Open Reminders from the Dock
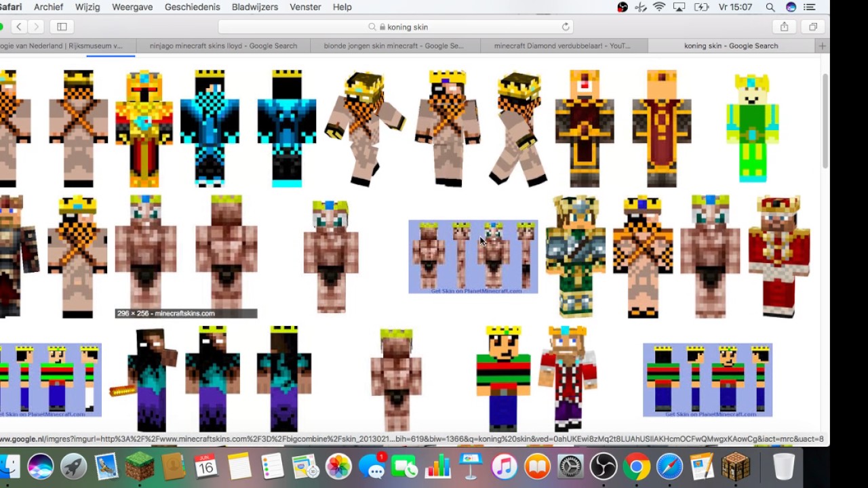Viewport: 868px width, 488px height. tap(273, 466)
